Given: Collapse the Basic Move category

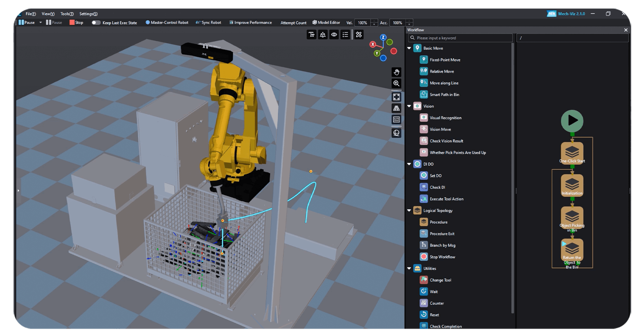Looking at the screenshot, I should pyautogui.click(x=409, y=48).
